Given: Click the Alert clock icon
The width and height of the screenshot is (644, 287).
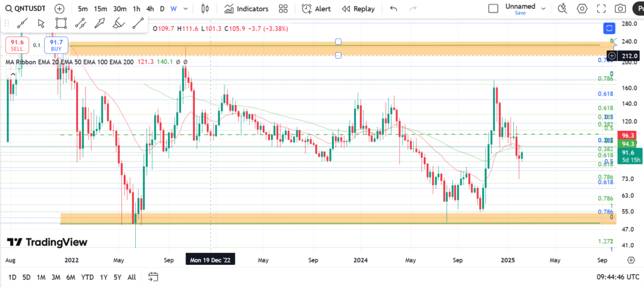Looking at the screenshot, I should pyautogui.click(x=306, y=9).
